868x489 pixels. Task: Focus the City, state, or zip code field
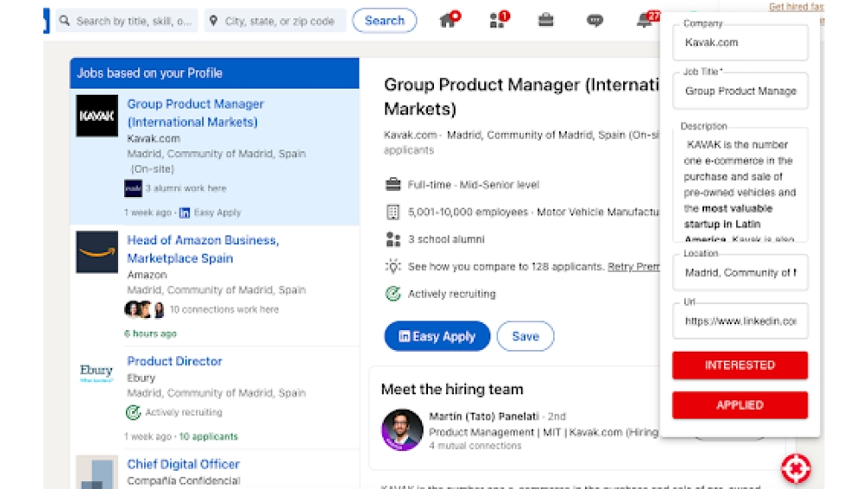(x=275, y=21)
